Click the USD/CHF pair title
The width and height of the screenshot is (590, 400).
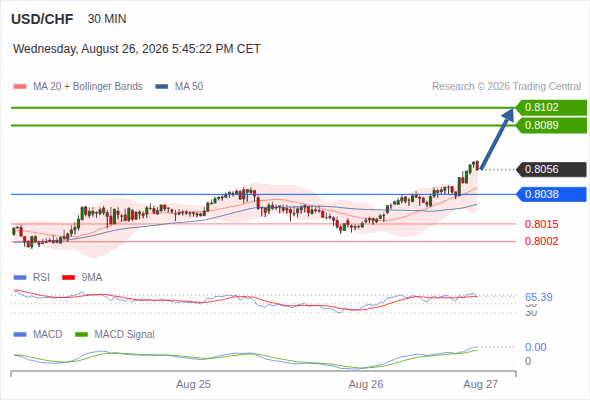[42, 19]
